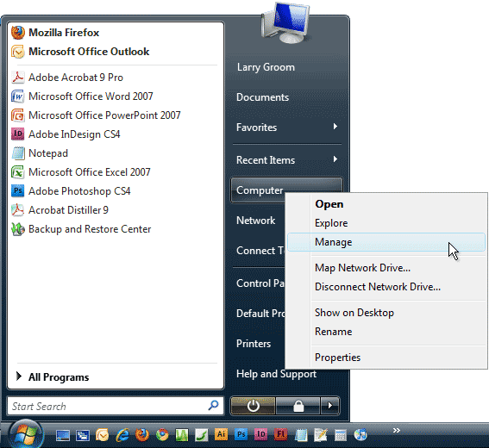Screen dimensions: 489x448
Task: Open Documents from the Start menu
Action: 262,97
